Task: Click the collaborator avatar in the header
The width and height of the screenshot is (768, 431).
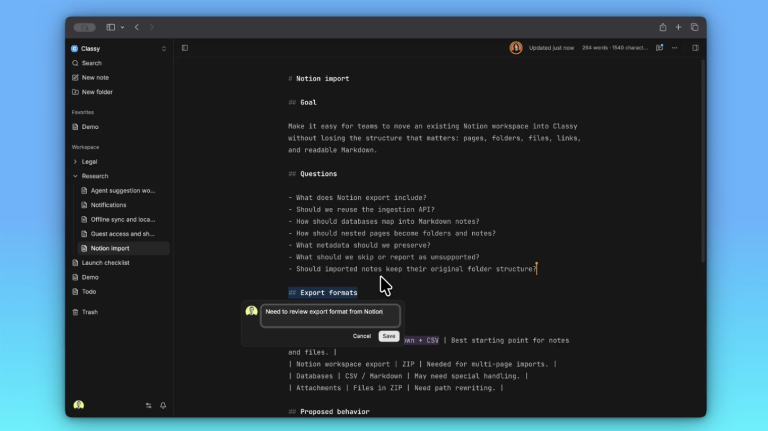Action: click(515, 48)
